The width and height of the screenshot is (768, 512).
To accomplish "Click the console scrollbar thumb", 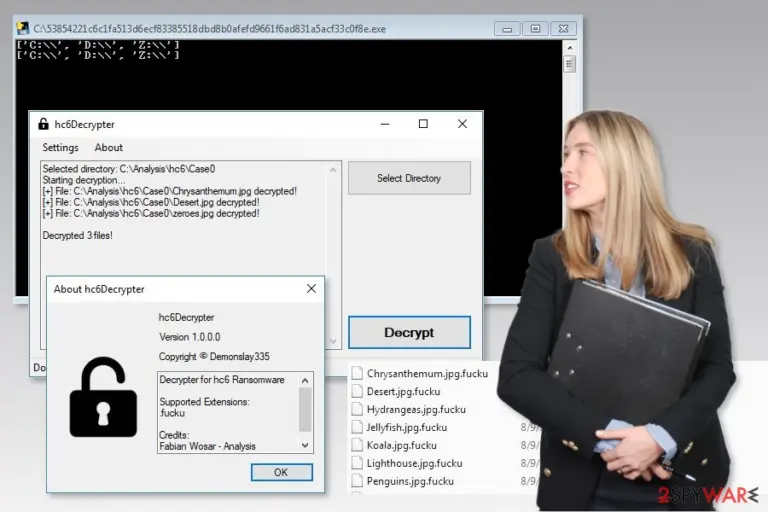I will (569, 64).
